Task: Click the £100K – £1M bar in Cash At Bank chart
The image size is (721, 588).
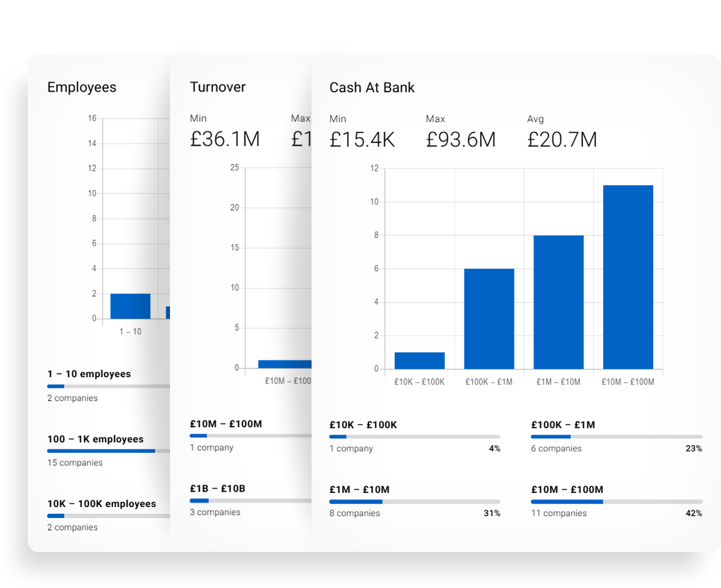Action: tap(489, 319)
